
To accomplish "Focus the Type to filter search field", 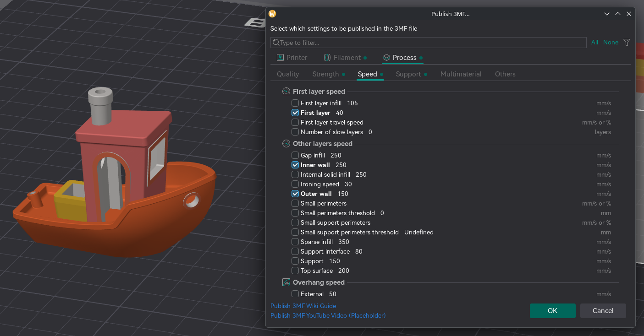I will coord(429,43).
